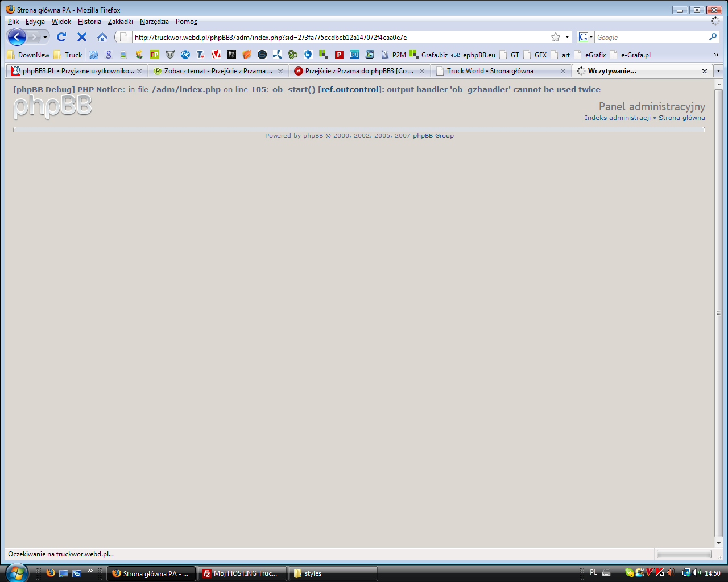Open FileZilla from the taskbar

coord(242,573)
